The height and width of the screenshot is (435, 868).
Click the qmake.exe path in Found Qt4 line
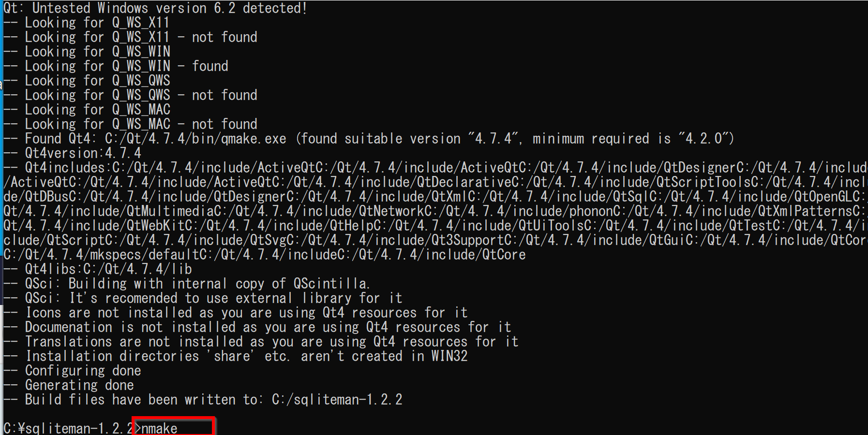tap(195, 139)
